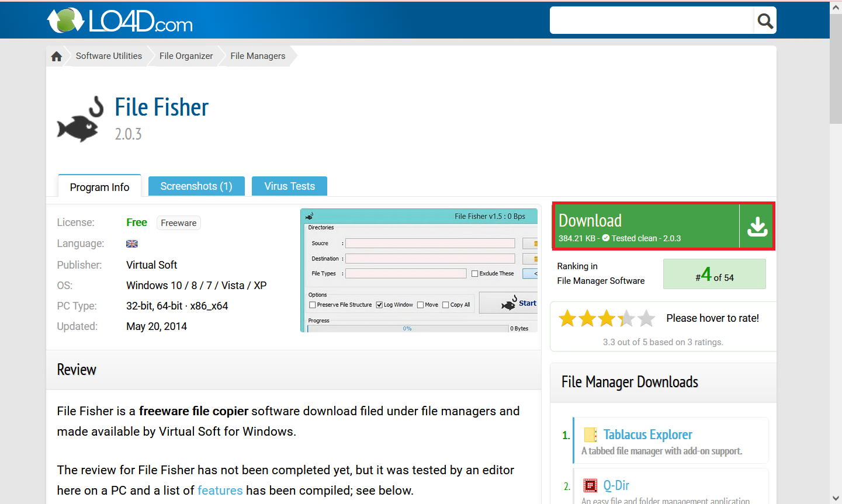The height and width of the screenshot is (504, 842).
Task: Click the tested clean checkmark icon
Action: tap(606, 238)
